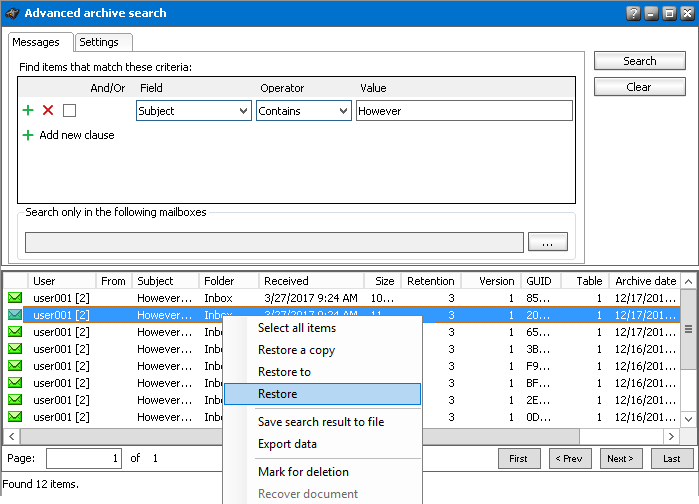Open the Subject field dropdown
This screenshot has width=699, height=504.
[244, 111]
